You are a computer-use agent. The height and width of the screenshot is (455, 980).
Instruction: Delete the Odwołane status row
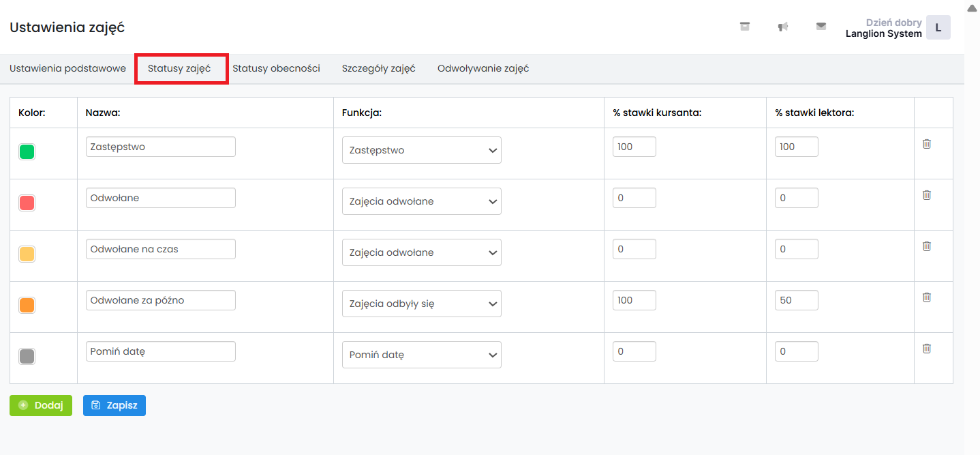pos(926,195)
